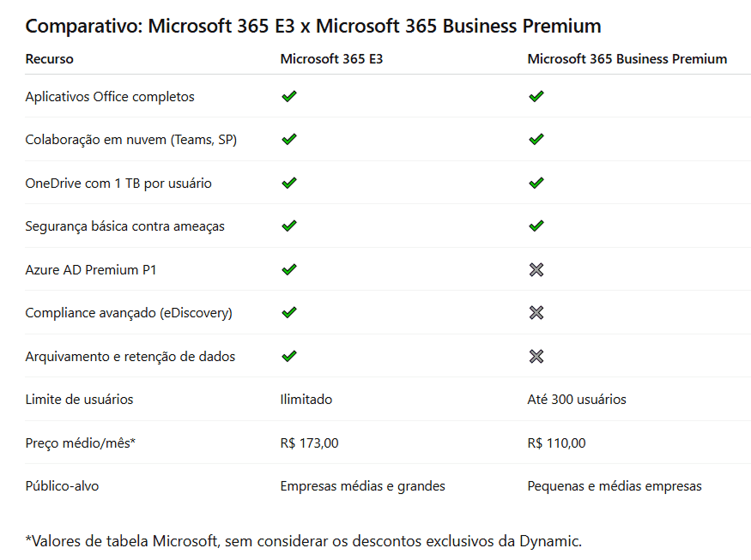Select the Recurso column header
Viewport: 751px width, 560px height.
50,59
